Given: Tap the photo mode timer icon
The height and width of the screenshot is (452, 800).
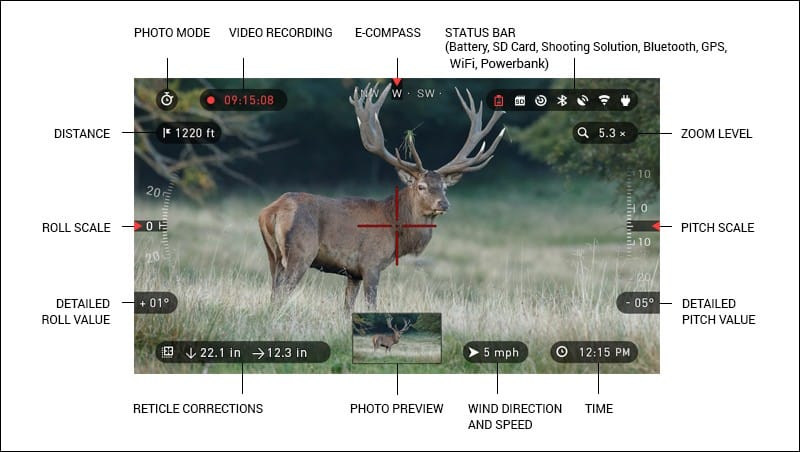Looking at the screenshot, I should click(167, 100).
